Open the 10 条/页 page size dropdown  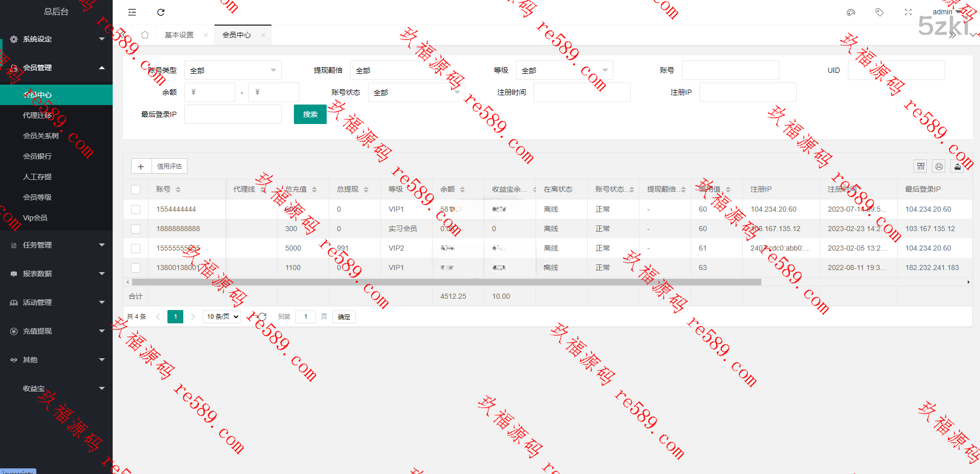click(x=222, y=317)
